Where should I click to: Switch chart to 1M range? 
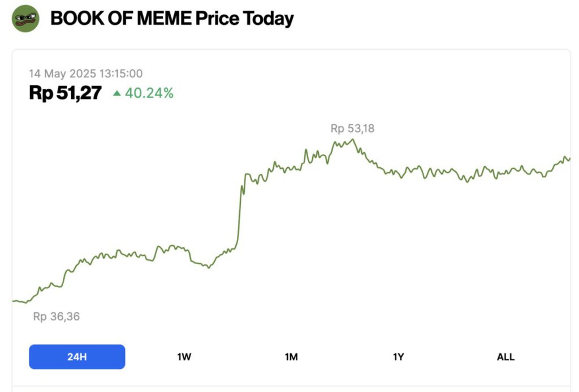[291, 357]
